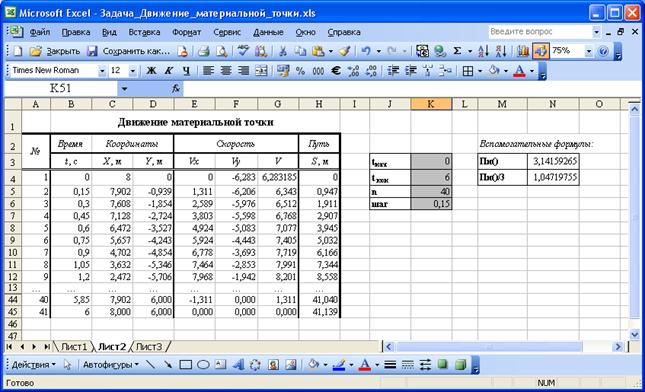Insert a Text Box from Drawing toolbar
Viewport: 645px width, 392px height.
tap(221, 364)
